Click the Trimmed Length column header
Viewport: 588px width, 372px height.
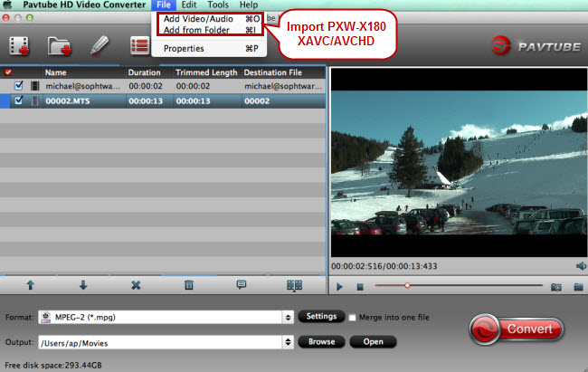(206, 72)
